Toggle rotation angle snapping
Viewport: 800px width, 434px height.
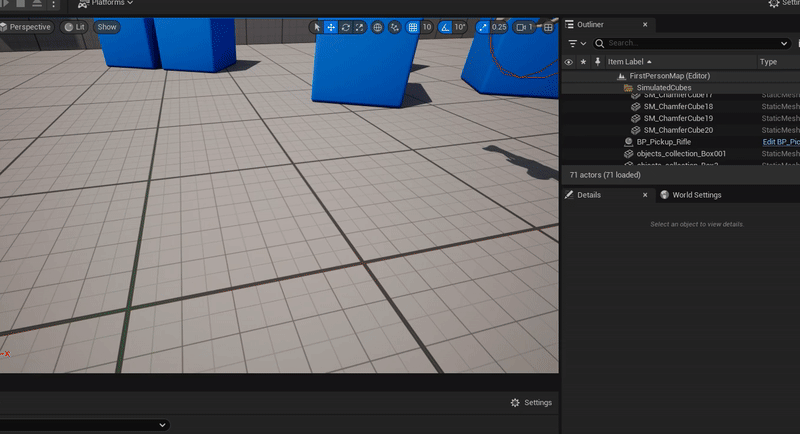tap(445, 27)
